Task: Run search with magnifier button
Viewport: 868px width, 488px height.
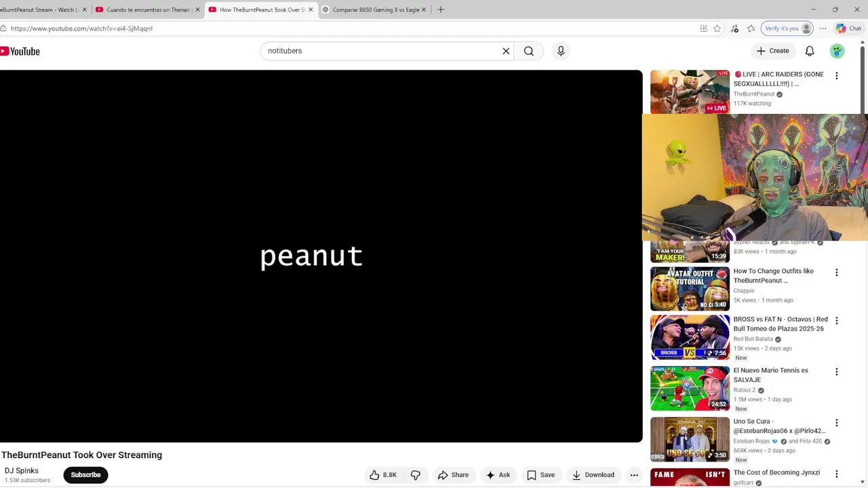Action: [x=529, y=51]
